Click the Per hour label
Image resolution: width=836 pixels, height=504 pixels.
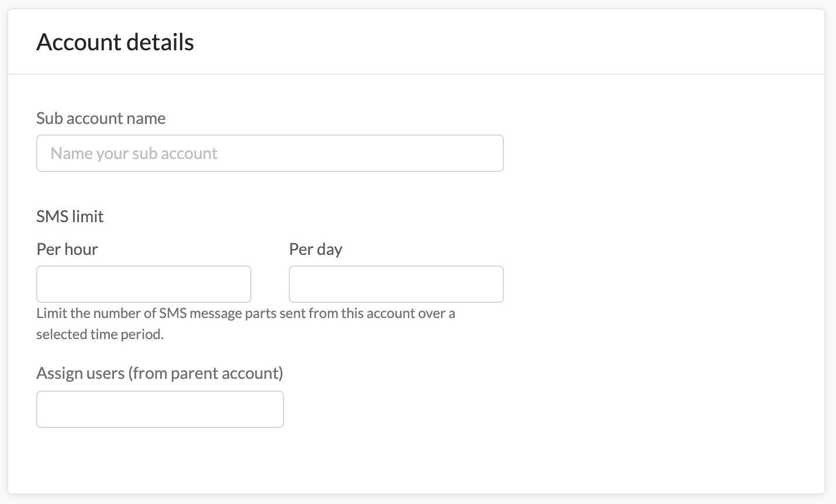(67, 248)
